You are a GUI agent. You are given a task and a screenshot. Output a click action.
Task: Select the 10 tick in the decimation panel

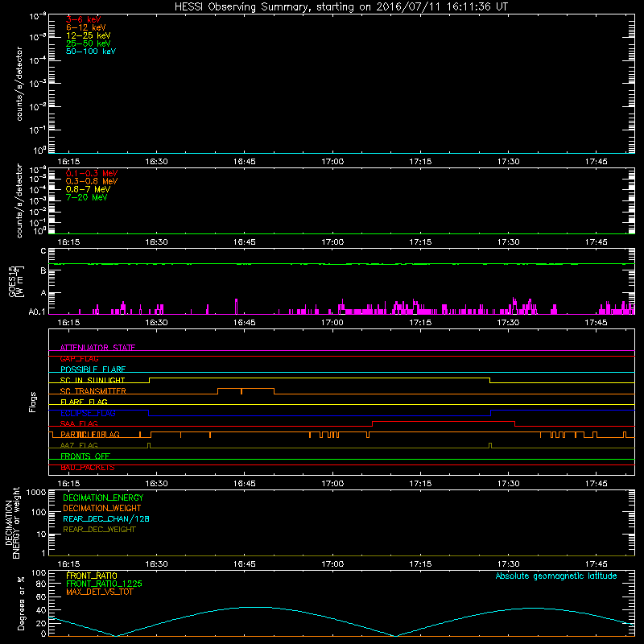42,535
